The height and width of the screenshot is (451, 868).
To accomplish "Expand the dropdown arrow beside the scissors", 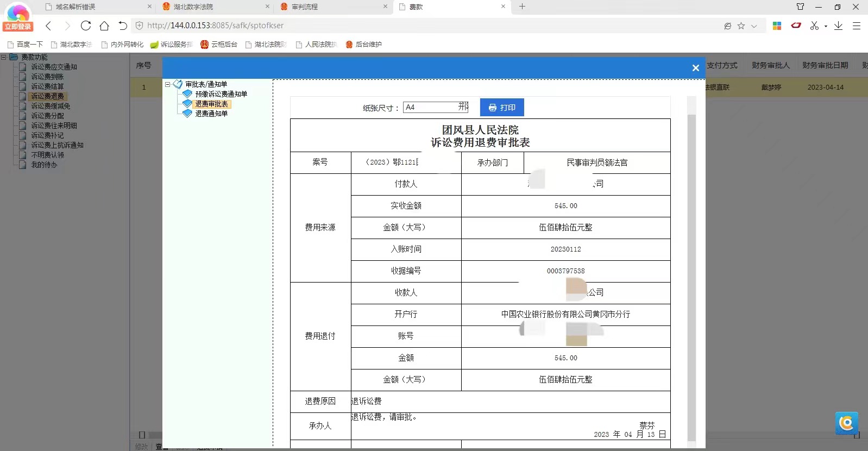I will click(826, 26).
